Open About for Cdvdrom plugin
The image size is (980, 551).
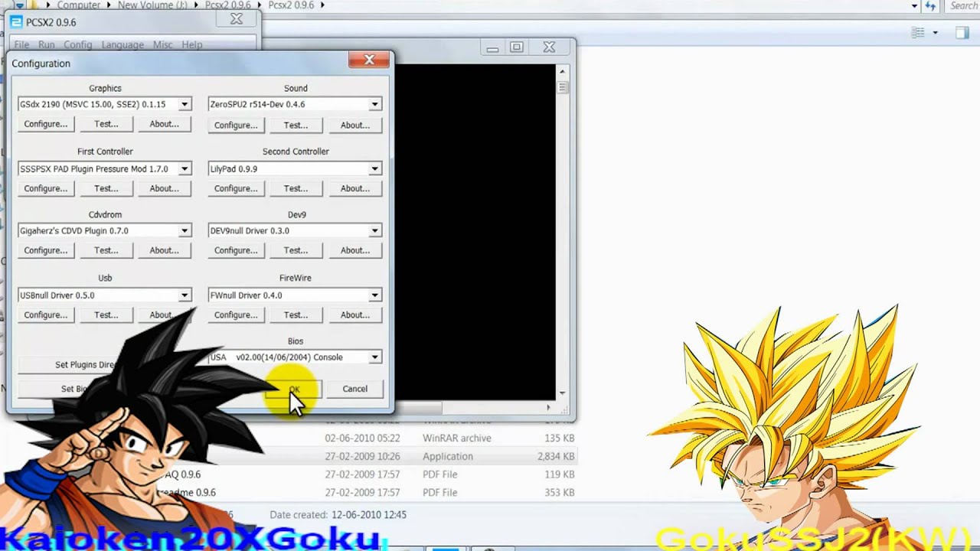164,250
